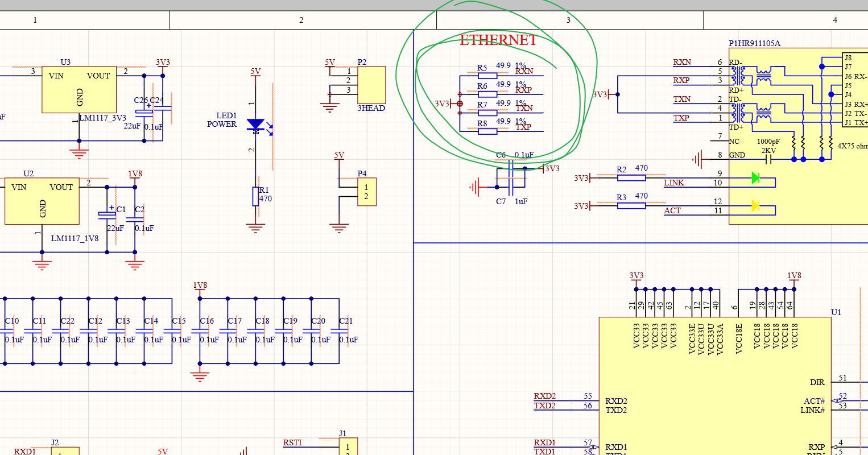Select the yellow activity LED in the RJ45 jack
This screenshot has height=455, width=868.
click(755, 206)
